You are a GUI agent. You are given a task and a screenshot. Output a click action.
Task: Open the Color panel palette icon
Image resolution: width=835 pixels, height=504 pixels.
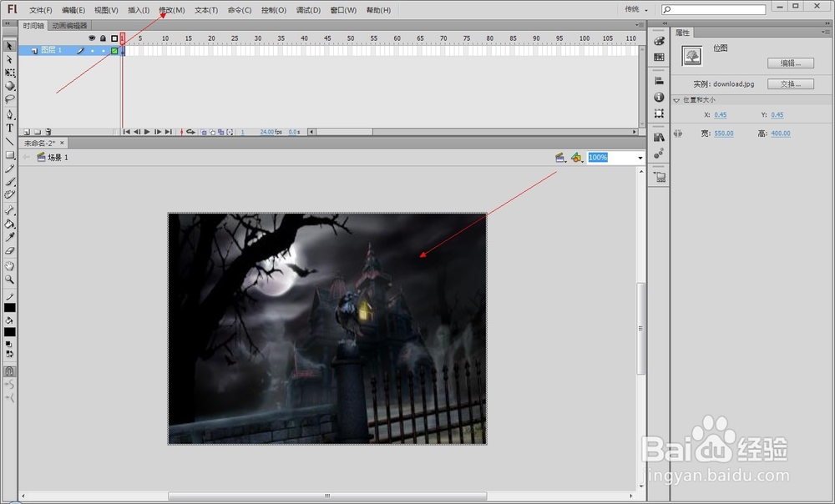(659, 41)
